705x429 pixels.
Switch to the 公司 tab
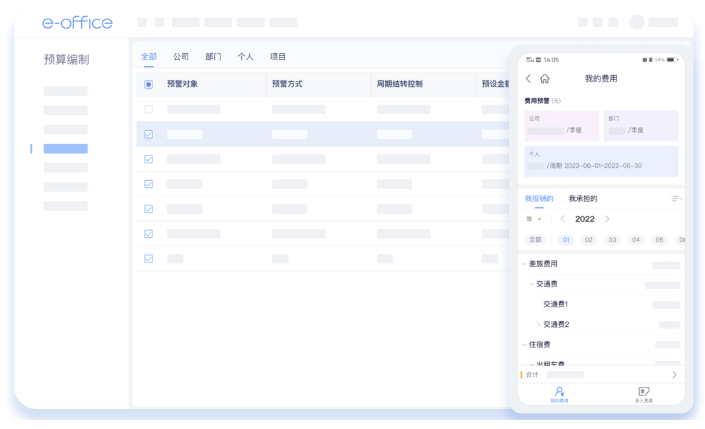click(181, 57)
